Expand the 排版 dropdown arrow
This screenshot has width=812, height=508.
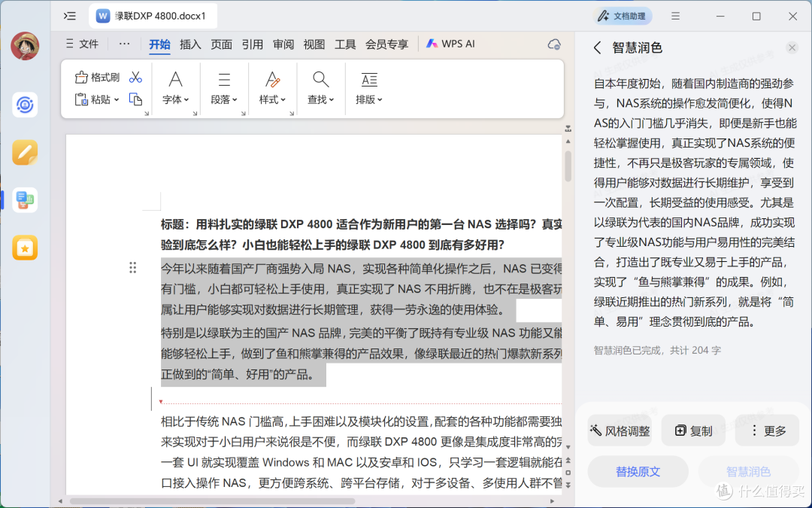point(380,99)
